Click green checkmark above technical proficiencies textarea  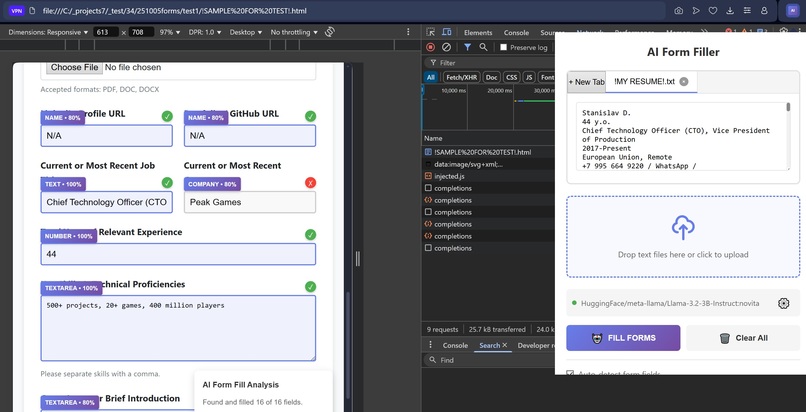point(310,287)
